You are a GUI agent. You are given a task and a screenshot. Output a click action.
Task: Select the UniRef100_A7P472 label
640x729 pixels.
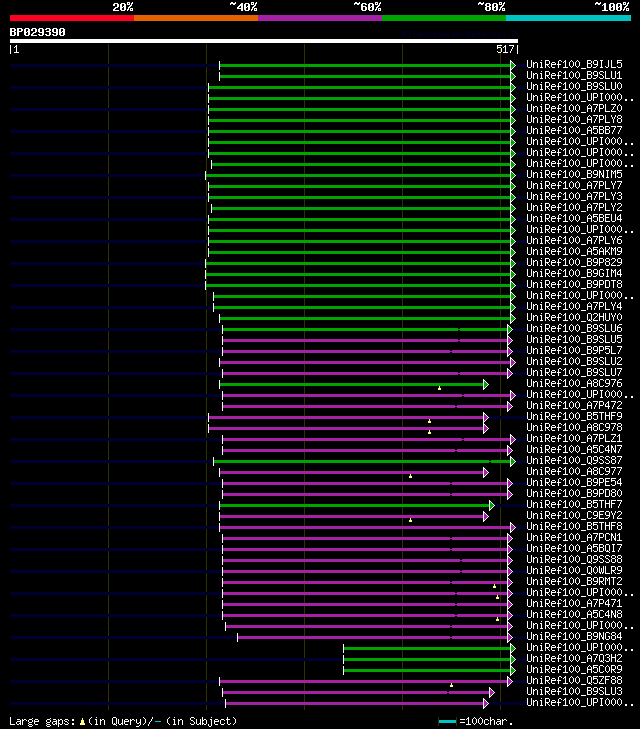point(574,405)
